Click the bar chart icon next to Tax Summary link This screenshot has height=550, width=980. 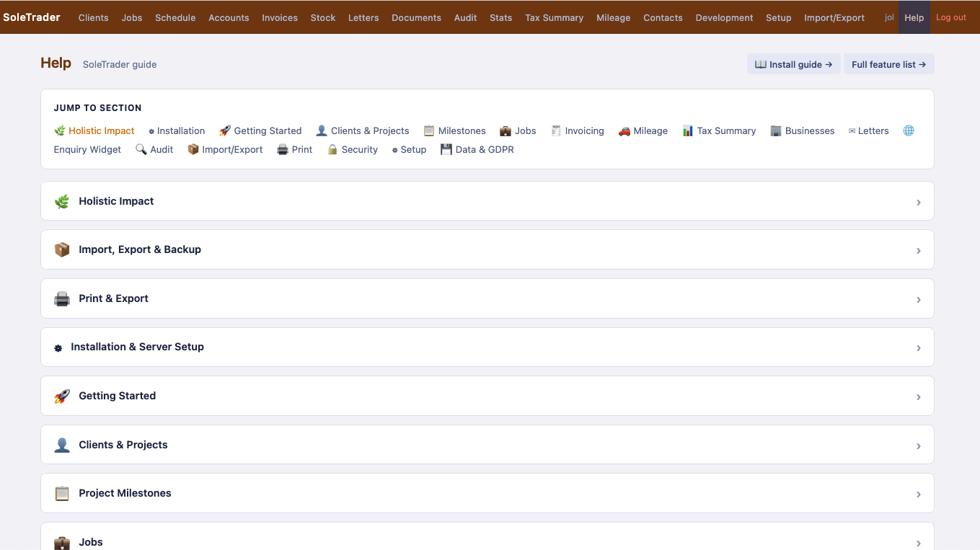(x=688, y=130)
